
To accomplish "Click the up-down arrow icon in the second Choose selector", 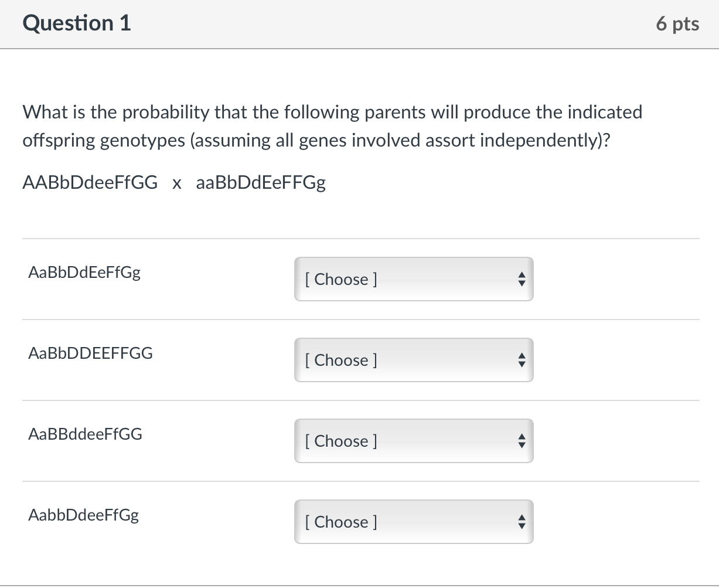I will pos(522,361).
